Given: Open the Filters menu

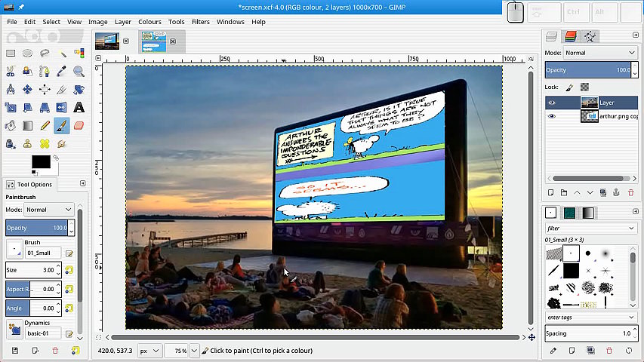Looking at the screenshot, I should click(201, 22).
